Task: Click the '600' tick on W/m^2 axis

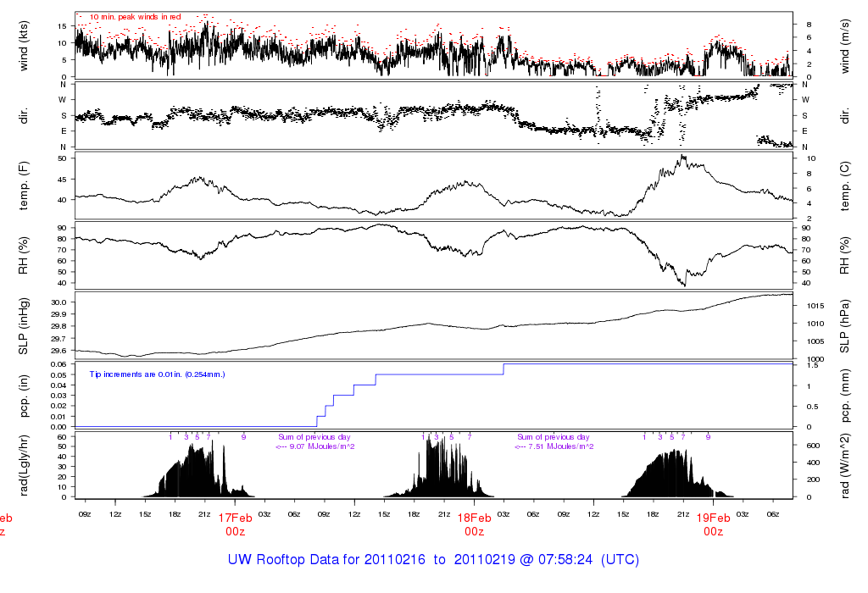Action: coord(813,446)
